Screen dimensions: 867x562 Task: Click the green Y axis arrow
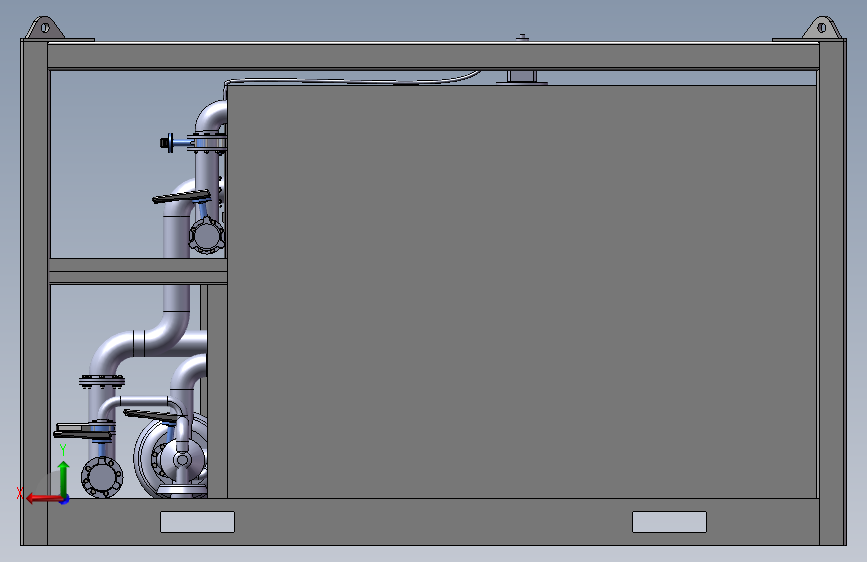tap(64, 478)
